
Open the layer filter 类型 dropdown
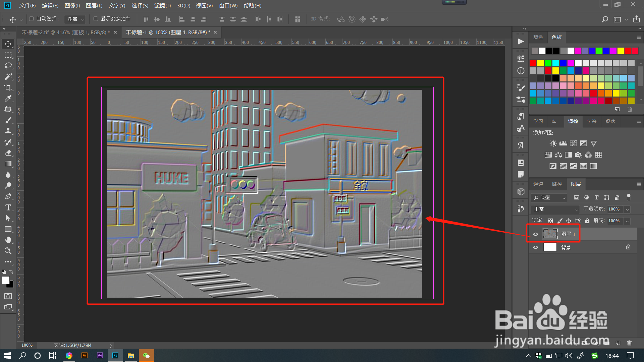[x=549, y=197]
